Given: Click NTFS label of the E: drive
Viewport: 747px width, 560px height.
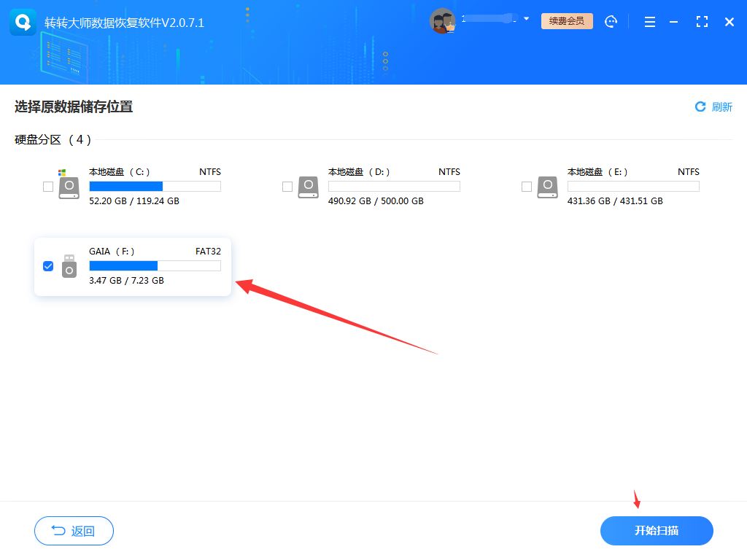Looking at the screenshot, I should pos(689,172).
